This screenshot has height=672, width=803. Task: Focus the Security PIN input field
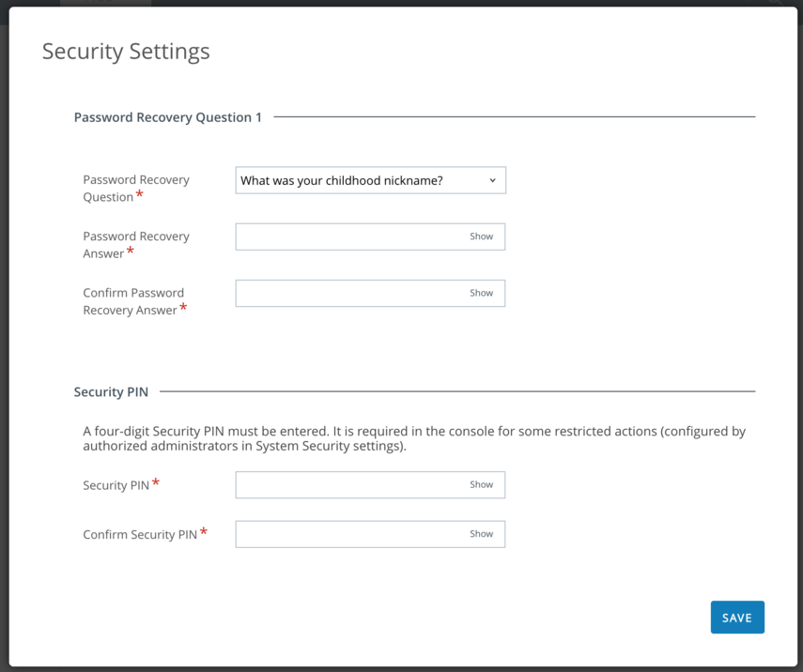tap(347, 484)
